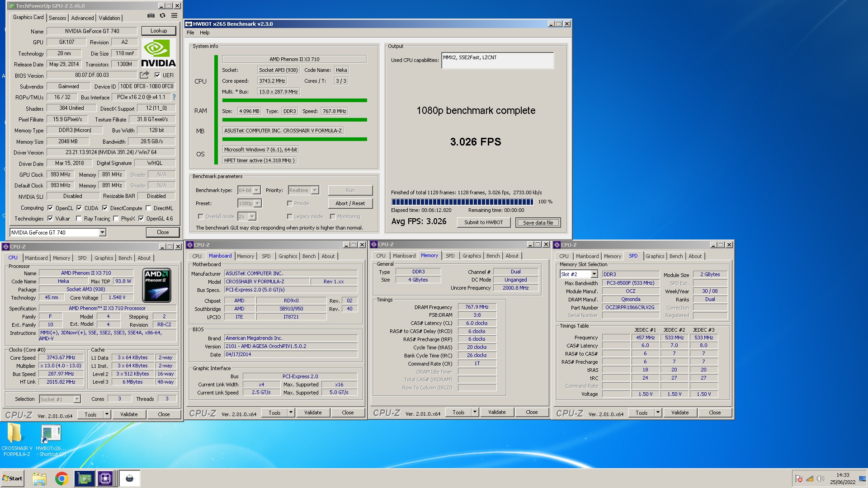Screen dimensions: 868x488
Task: Click the BIOS version share/export icon
Action: (144, 75)
